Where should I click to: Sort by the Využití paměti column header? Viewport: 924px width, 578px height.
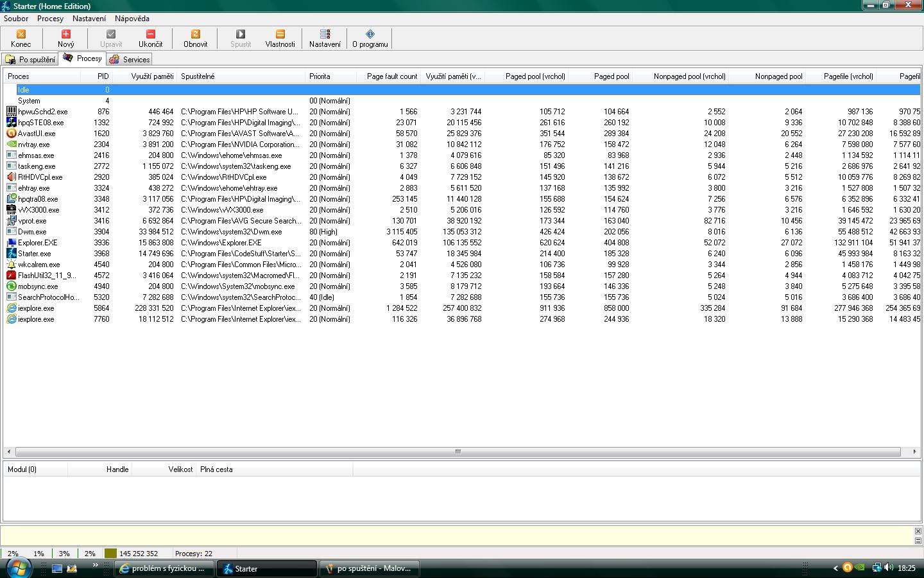pyautogui.click(x=145, y=76)
